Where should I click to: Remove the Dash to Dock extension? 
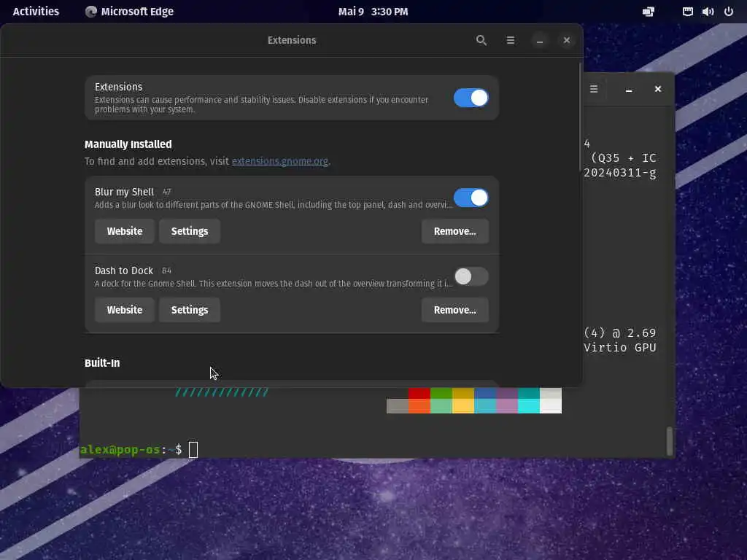pyautogui.click(x=455, y=310)
